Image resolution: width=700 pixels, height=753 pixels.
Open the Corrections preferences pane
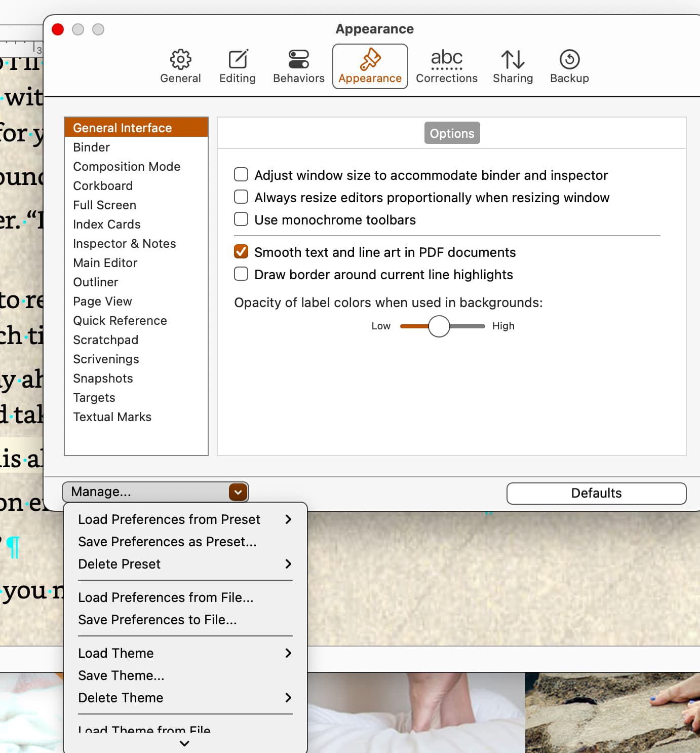click(446, 66)
